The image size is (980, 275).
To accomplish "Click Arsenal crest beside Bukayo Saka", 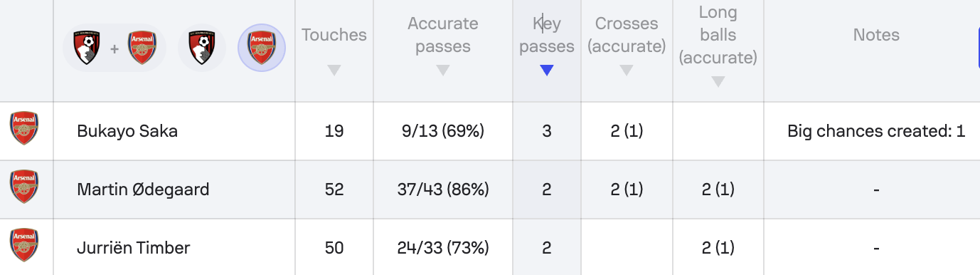I will (x=24, y=129).
